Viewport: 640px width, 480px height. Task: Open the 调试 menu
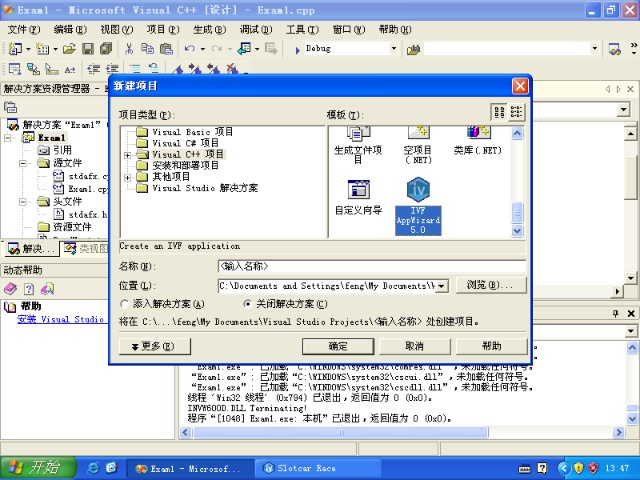[x=256, y=30]
